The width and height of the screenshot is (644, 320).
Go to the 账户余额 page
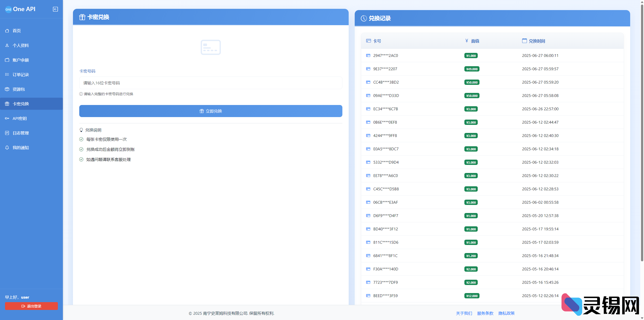pos(21,60)
